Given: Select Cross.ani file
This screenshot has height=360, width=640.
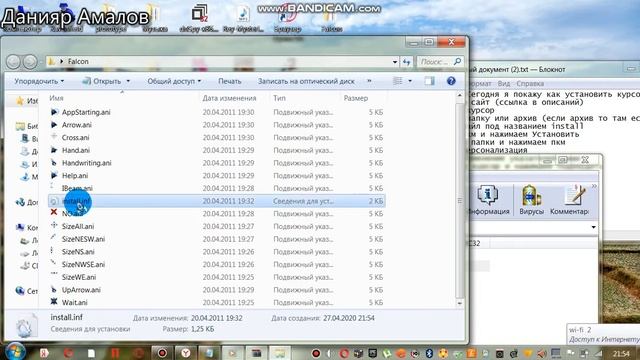Looking at the screenshot, I should tap(76, 137).
